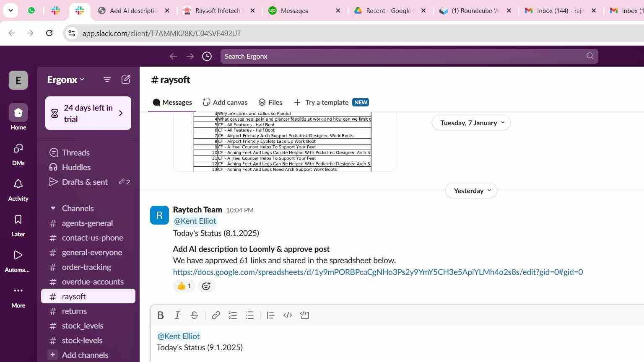
Task: Open the Add canvas tab
Action: [x=225, y=102]
